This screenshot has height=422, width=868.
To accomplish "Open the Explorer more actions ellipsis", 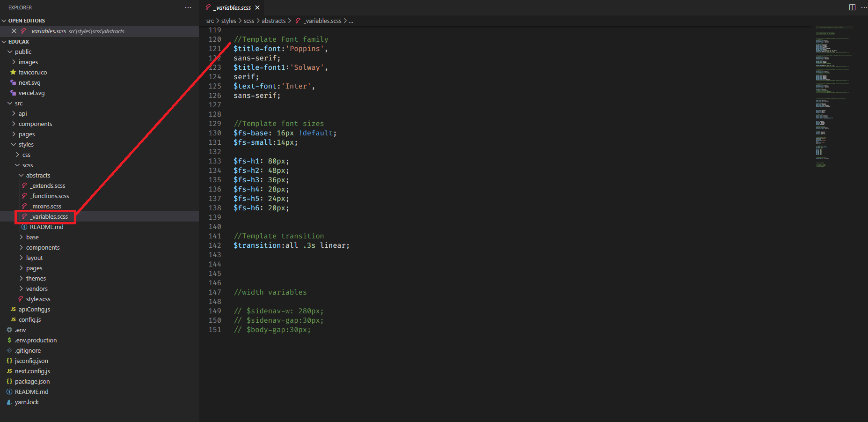I will point(188,7).
